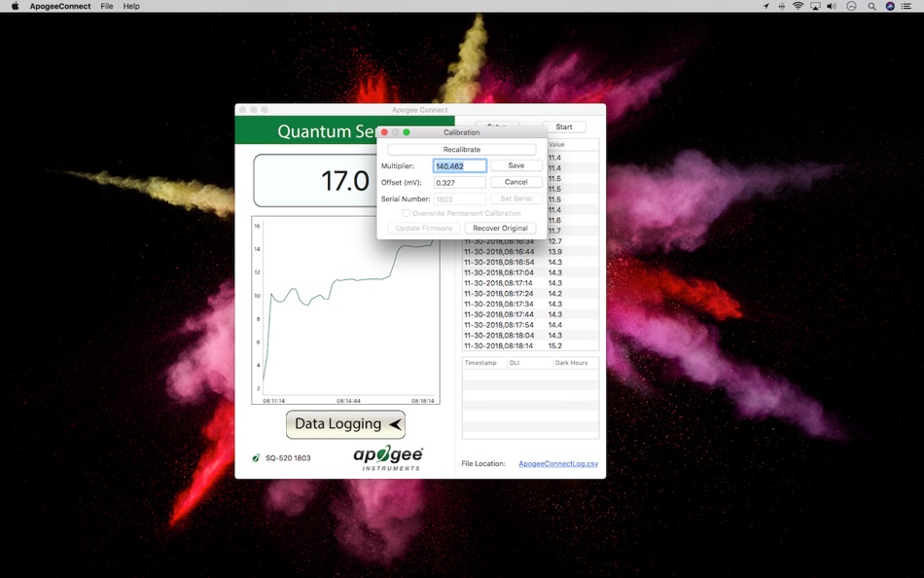The image size is (924, 578).
Task: Select log row 11-30-2018,08:18:04
Action: (530, 336)
